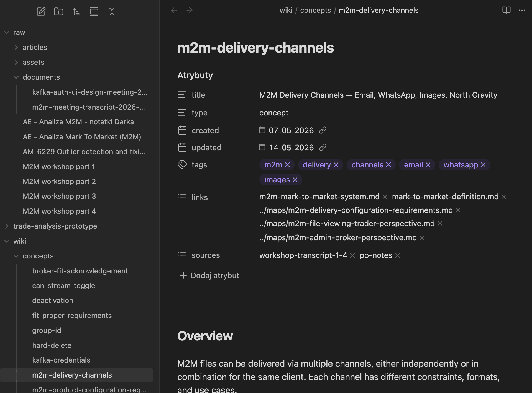This screenshot has height=393, width=532.
Task: Remove the images tag
Action: pyautogui.click(x=295, y=180)
